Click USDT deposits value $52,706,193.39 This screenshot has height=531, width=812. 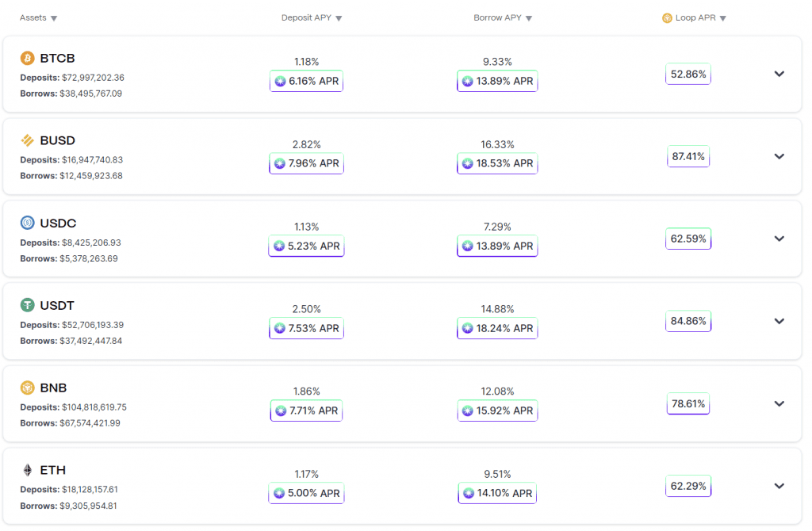coord(93,325)
